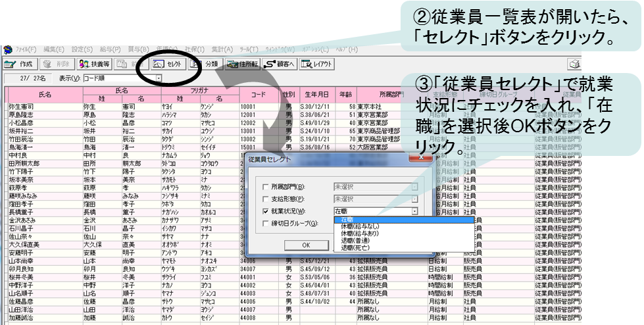
Task: Open the ツール(T) menu
Action: tap(249, 49)
